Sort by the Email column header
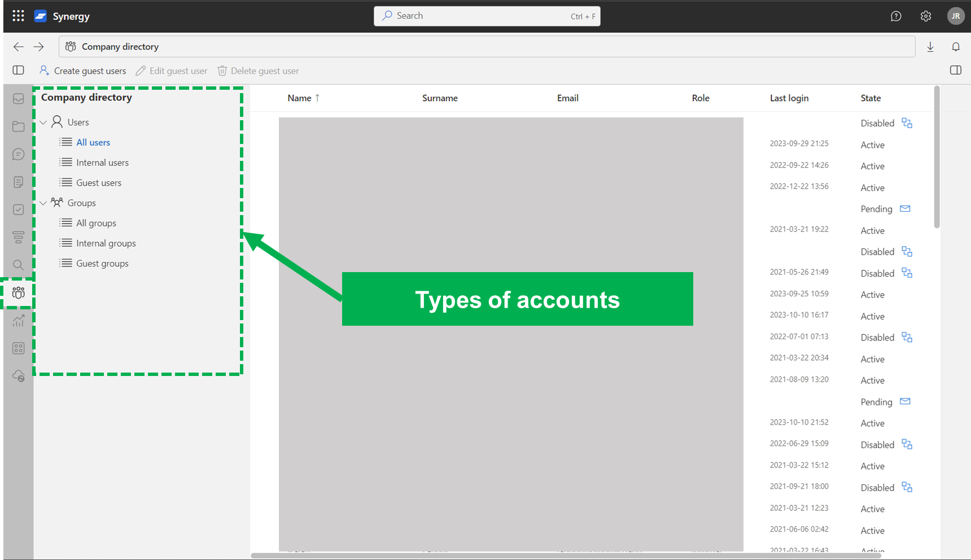The width and height of the screenshot is (971, 560). pos(567,98)
